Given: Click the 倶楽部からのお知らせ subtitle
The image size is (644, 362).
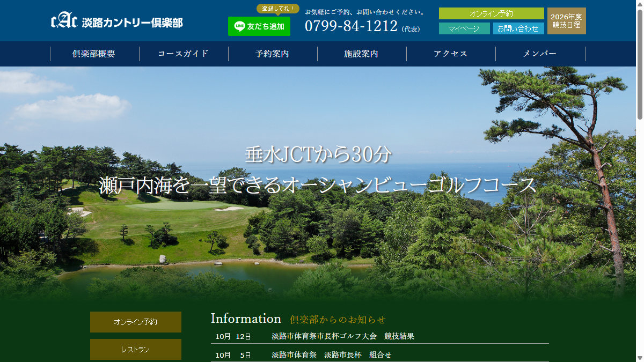Looking at the screenshot, I should tap(338, 320).
